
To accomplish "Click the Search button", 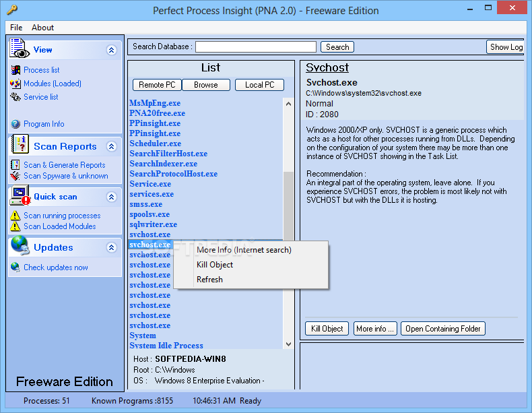I will 337,47.
